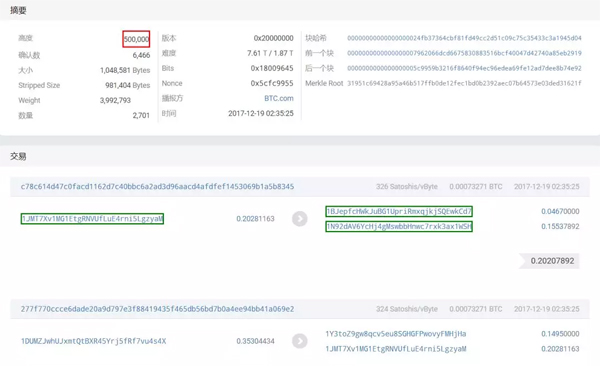Open transaction hash starting 277f770ccce6
This screenshot has width=600, height=366.
[x=157, y=309]
